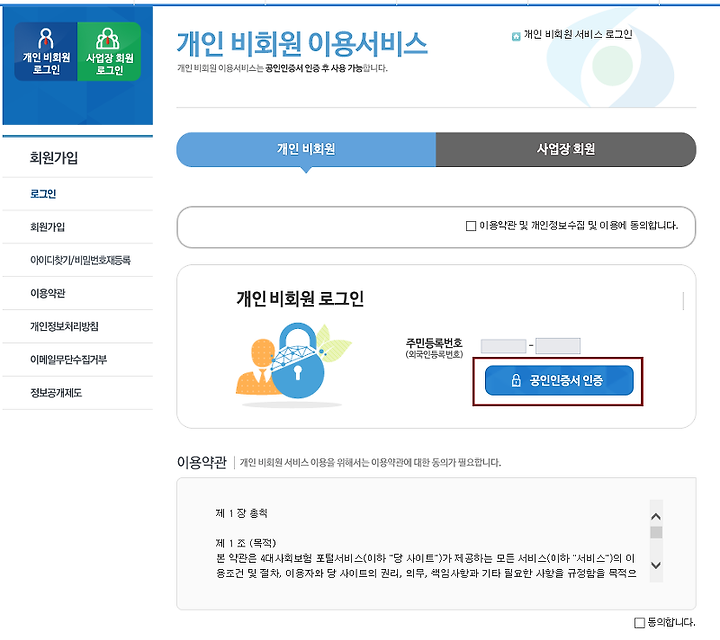Tick the 동의합니다 checkbox below the terms
Image resolution: width=720 pixels, height=640 pixels.
(639, 623)
